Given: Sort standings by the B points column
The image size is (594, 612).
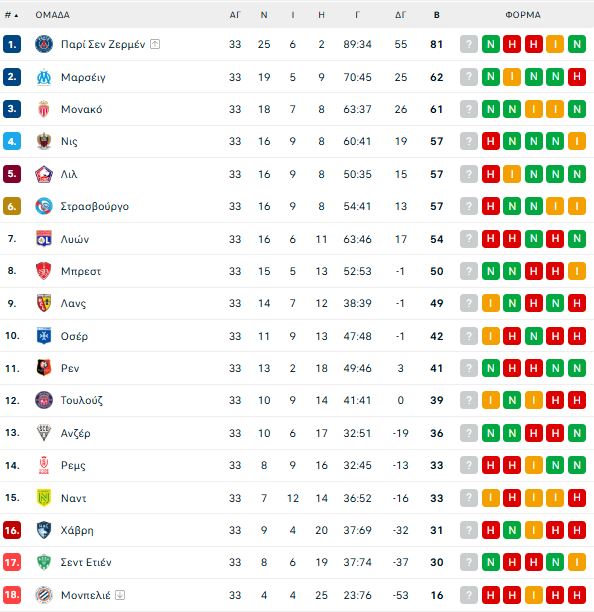Looking at the screenshot, I should click(x=436, y=15).
